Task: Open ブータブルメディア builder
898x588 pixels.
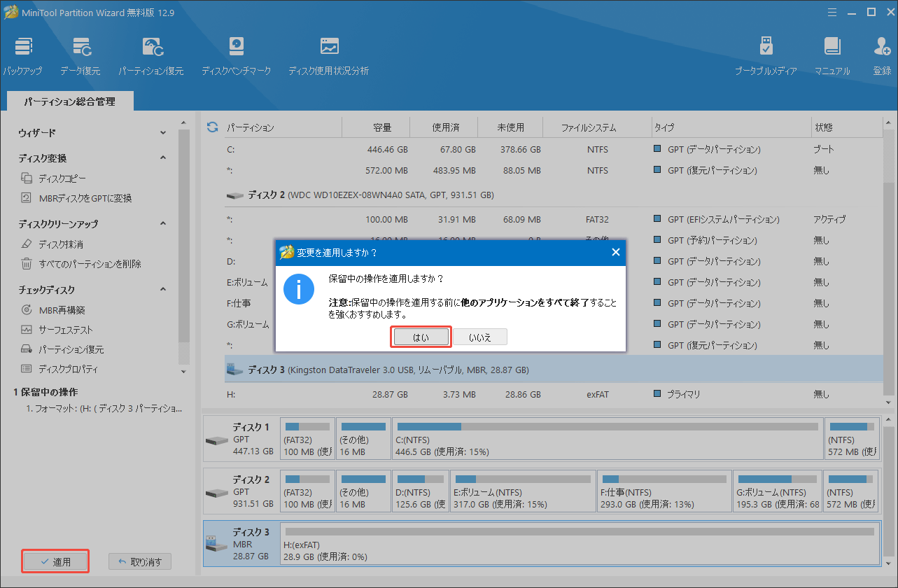Action: pos(766,56)
